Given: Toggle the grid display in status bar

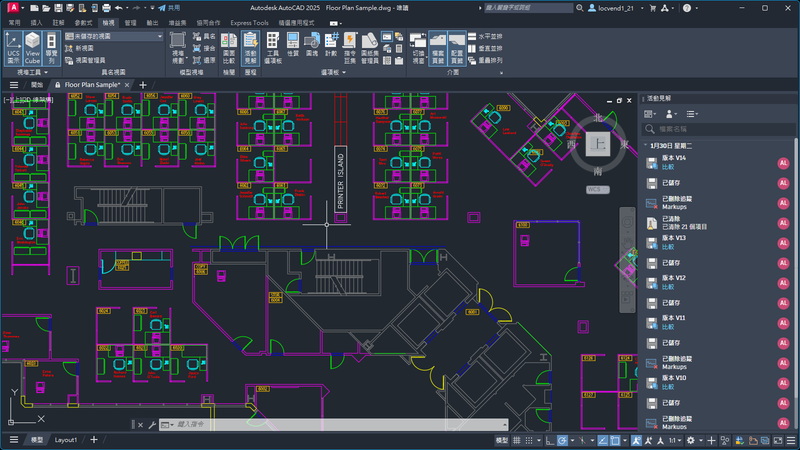Looking at the screenshot, I should point(517,440).
